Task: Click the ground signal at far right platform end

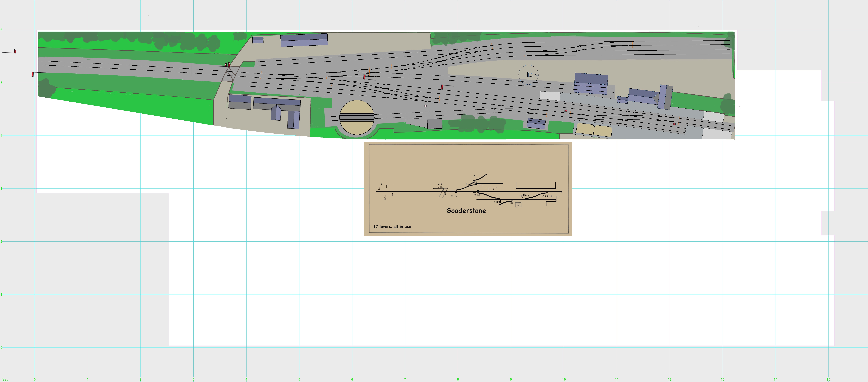Action: (x=674, y=124)
